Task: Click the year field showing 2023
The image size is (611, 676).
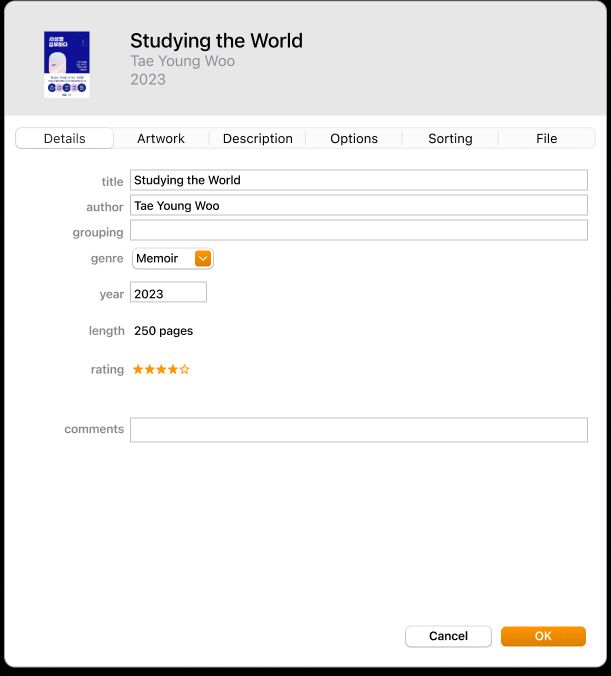Action: pyautogui.click(x=168, y=293)
